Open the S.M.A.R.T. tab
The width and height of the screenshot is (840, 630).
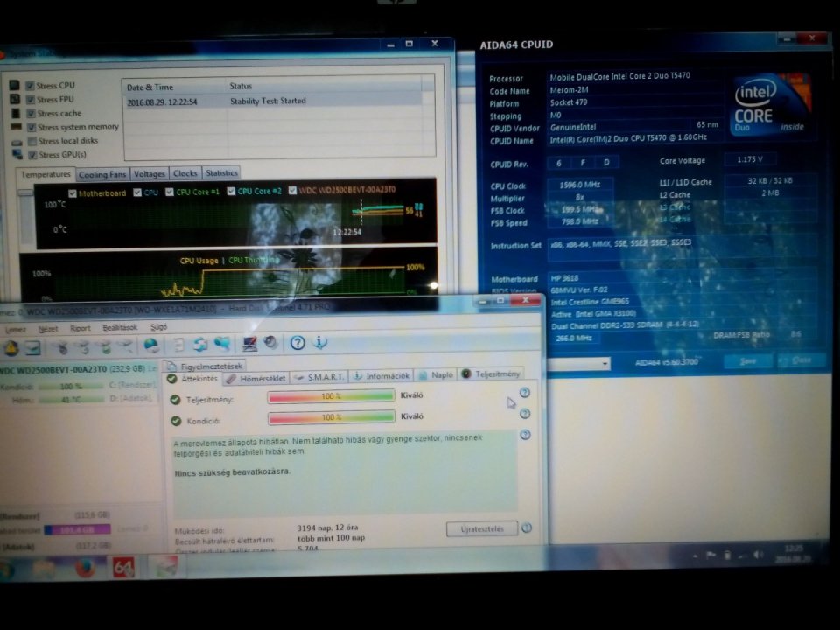[x=319, y=377]
